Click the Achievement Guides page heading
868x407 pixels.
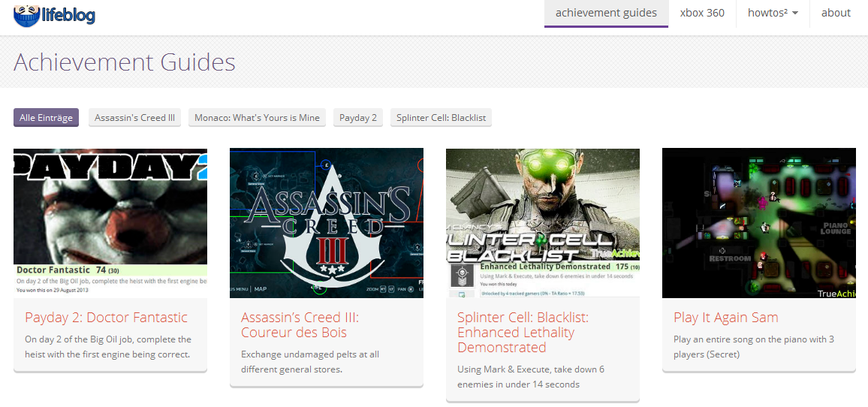point(125,62)
